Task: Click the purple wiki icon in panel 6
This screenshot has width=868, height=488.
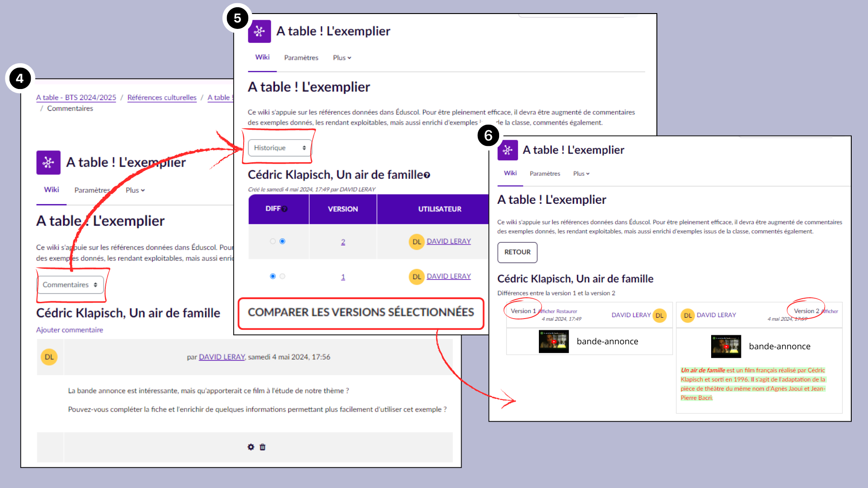Action: pos(508,150)
